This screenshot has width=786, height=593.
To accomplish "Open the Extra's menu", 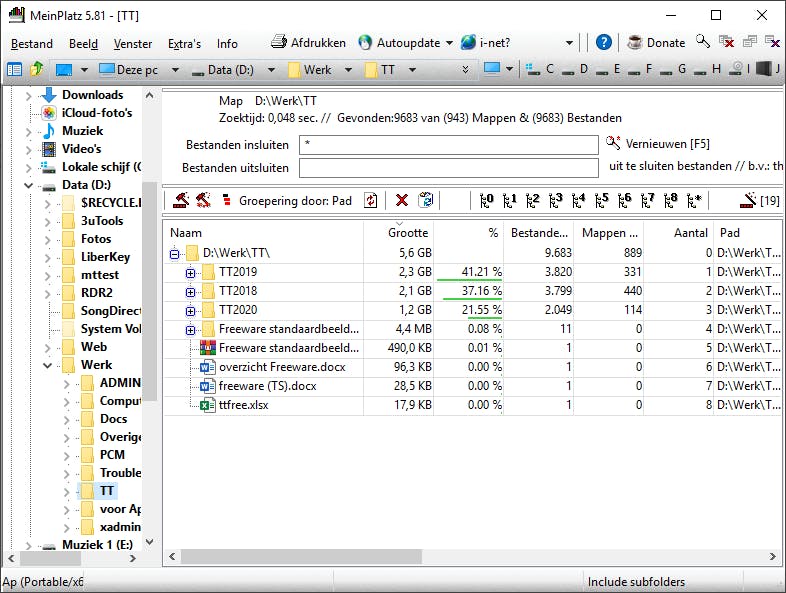I will (x=184, y=44).
